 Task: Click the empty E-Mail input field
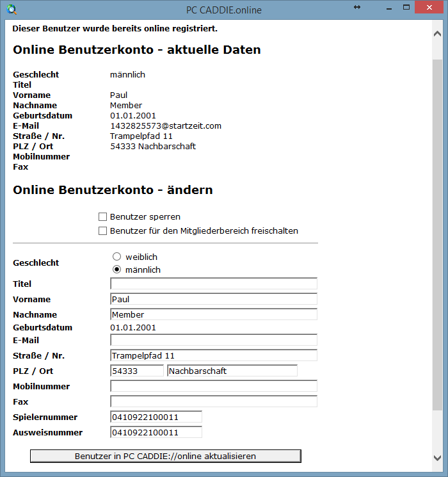[214, 340]
